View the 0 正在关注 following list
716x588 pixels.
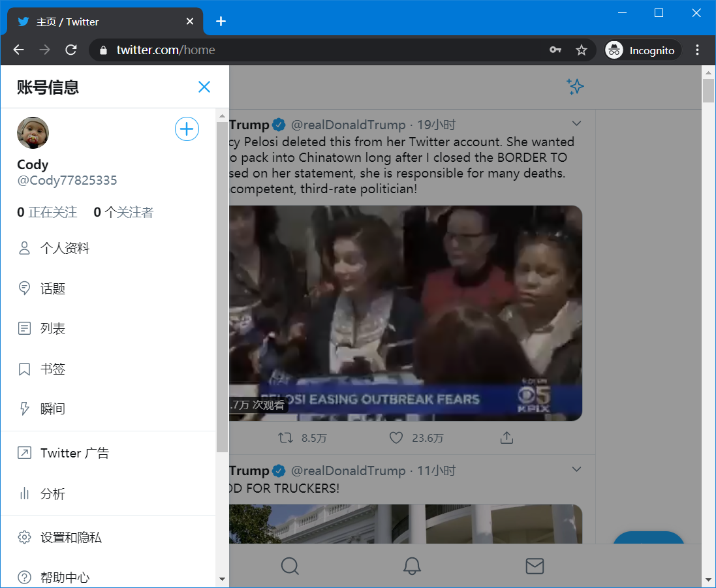[47, 212]
